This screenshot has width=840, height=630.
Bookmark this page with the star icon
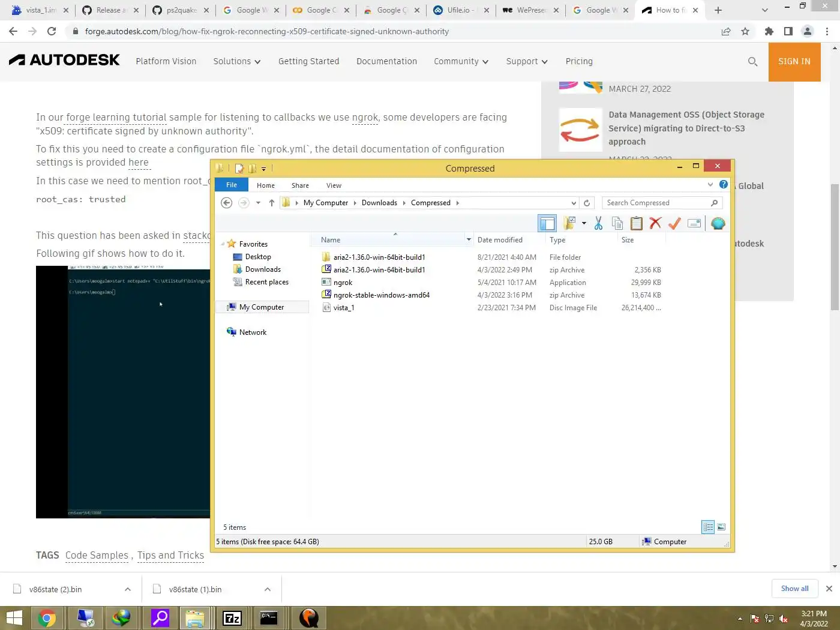(745, 31)
